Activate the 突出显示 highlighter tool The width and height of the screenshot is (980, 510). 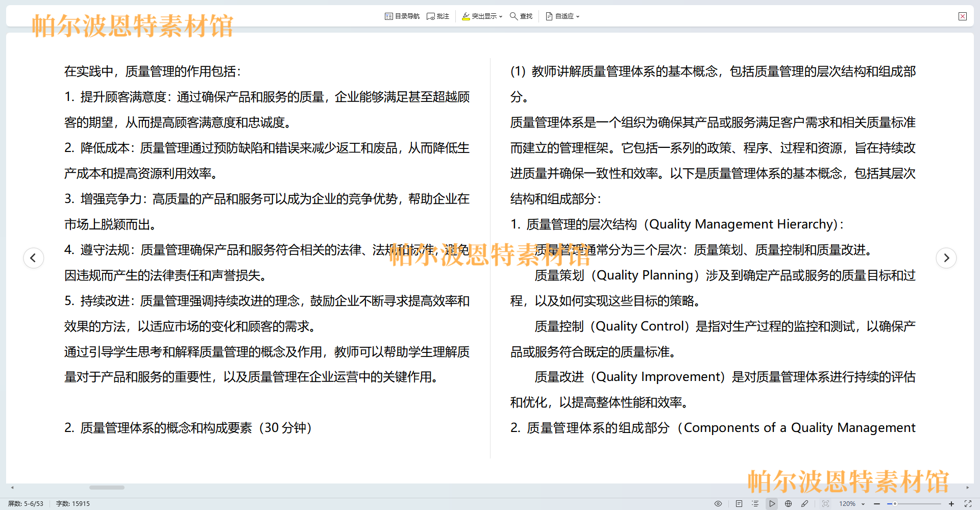click(x=479, y=16)
